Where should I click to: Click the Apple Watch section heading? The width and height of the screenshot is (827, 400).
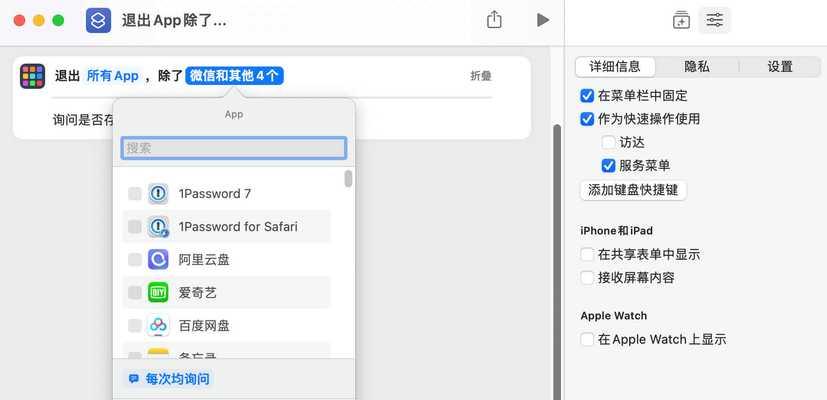click(x=613, y=316)
